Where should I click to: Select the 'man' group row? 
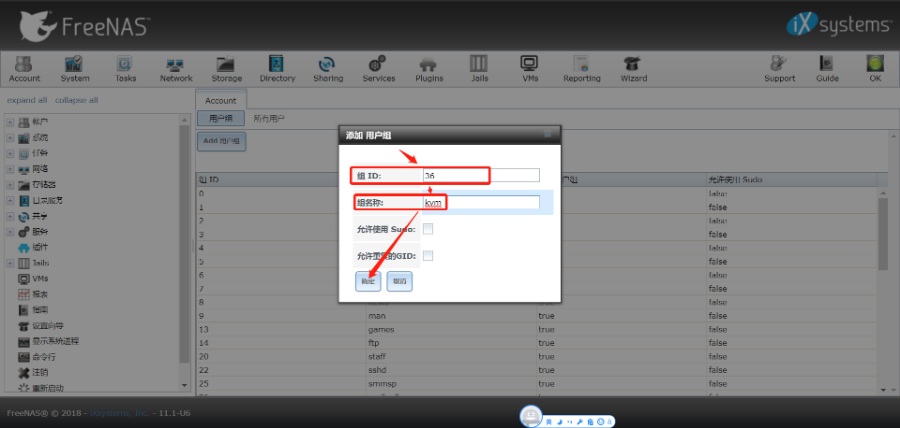[538, 316]
